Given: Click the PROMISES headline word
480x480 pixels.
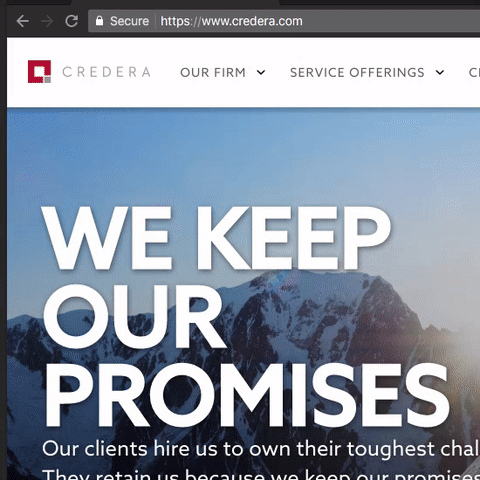Looking at the screenshot, I should click(x=247, y=395).
